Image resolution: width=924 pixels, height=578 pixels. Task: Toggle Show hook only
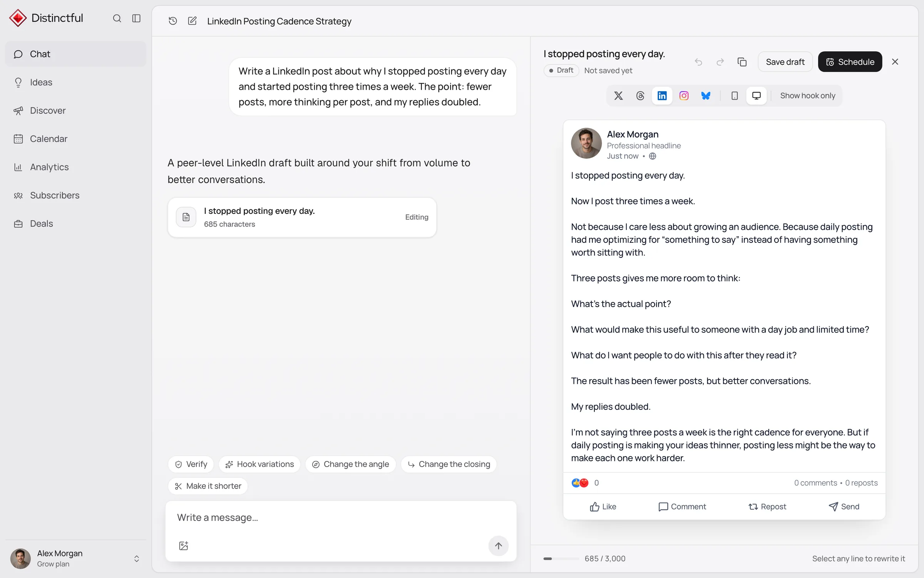tap(807, 96)
